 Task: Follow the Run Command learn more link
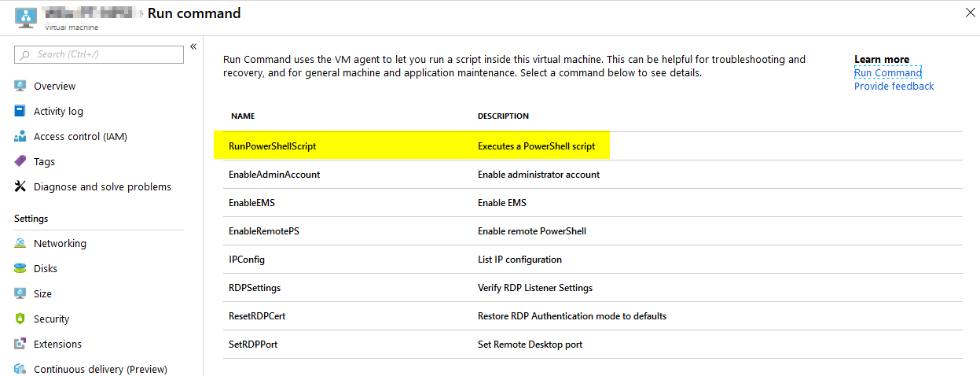coord(887,73)
